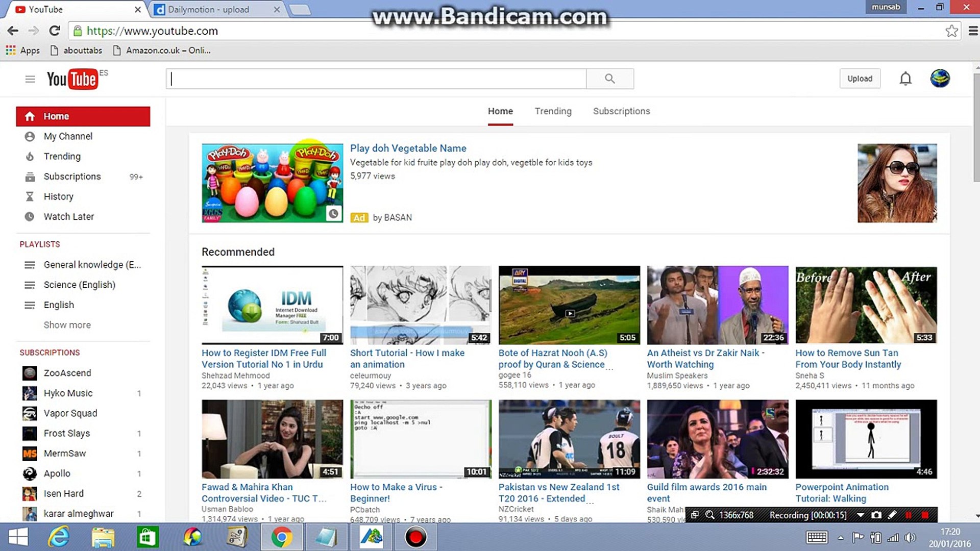Click the Upload button

(860, 79)
